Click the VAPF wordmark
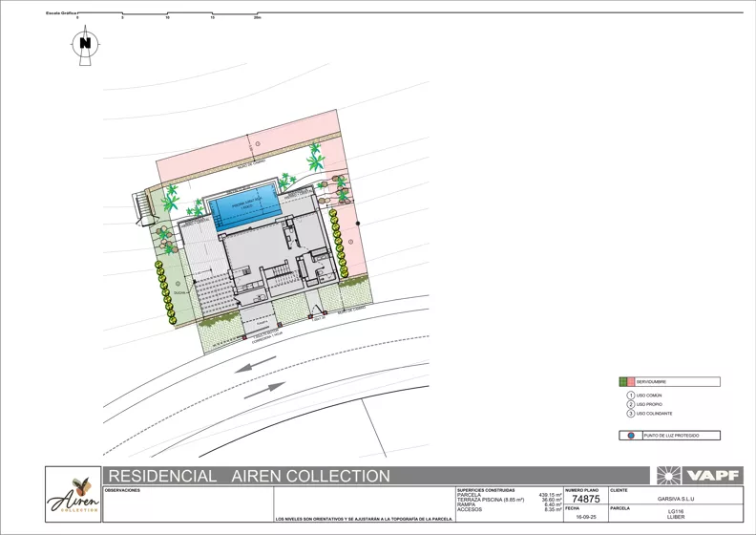 coord(713,476)
